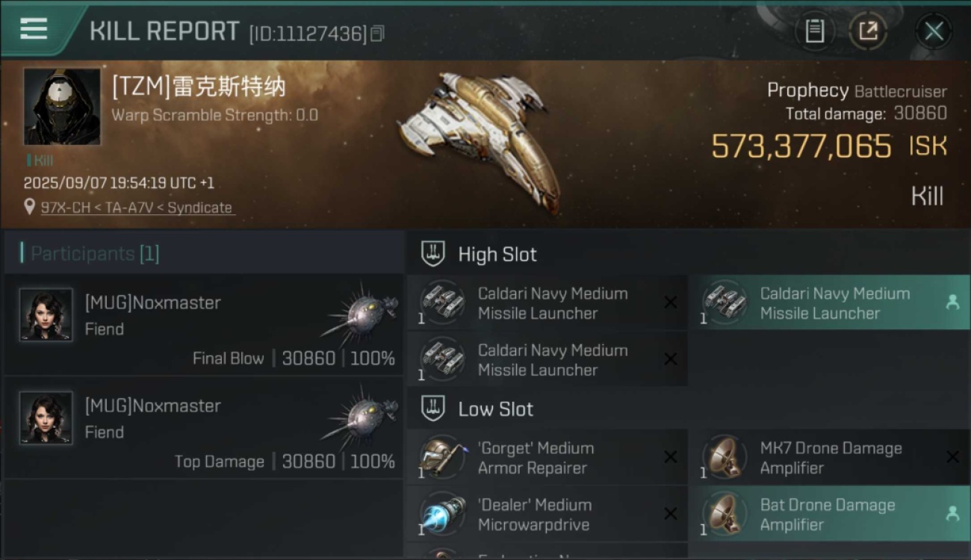Open Noxmaster's Top Damage portrait
Image resolution: width=971 pixels, height=560 pixels.
click(46, 418)
